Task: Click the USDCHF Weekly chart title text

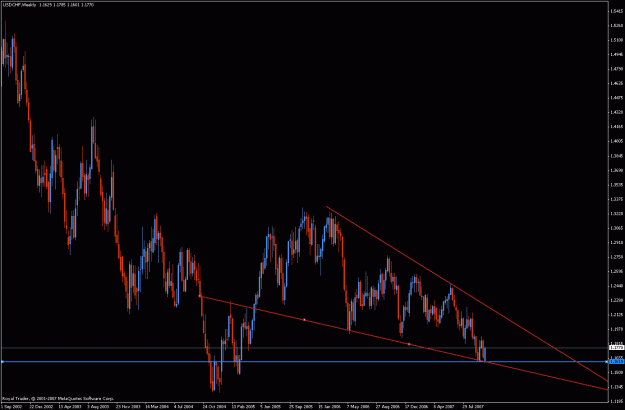Action: click(19, 5)
